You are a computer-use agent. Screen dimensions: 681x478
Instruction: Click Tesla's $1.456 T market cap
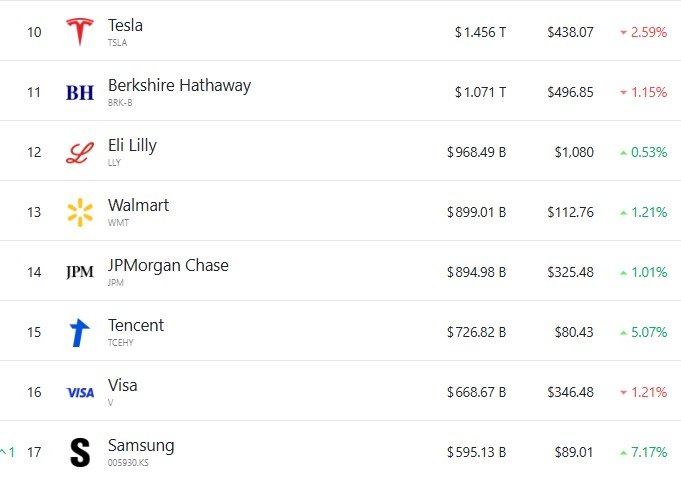point(480,32)
